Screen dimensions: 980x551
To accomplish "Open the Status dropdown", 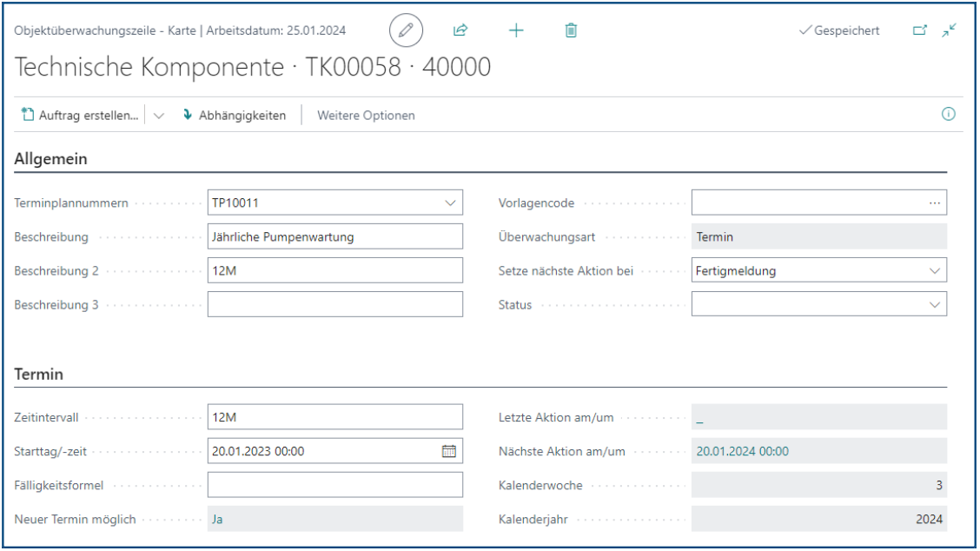I will [934, 304].
